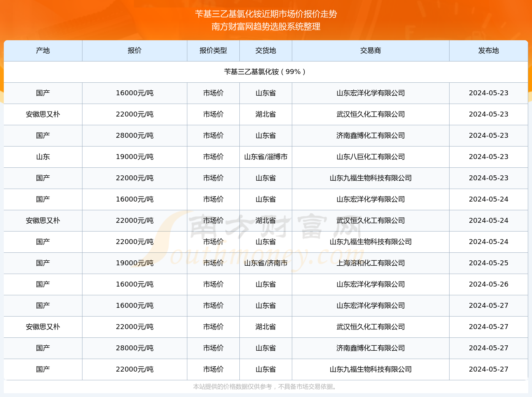Click 济南鑫博化工有限公司 dated 2024-05-23

[370, 135]
